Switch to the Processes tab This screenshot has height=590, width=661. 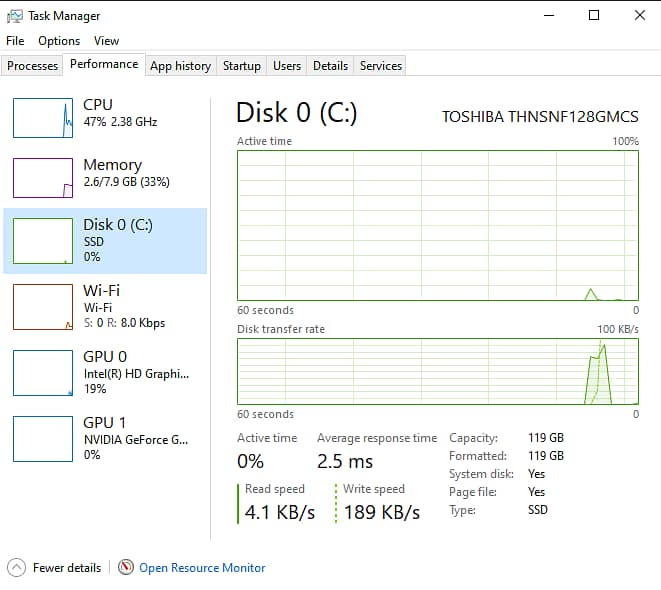click(x=33, y=66)
